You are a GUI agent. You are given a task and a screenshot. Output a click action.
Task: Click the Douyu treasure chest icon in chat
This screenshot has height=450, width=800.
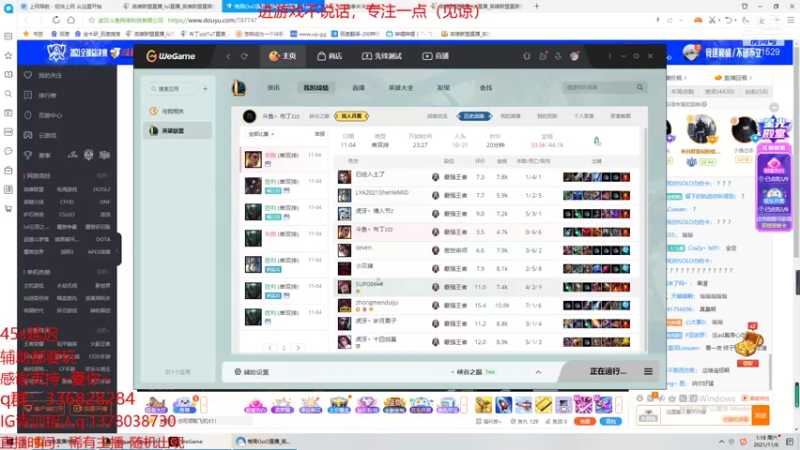point(749,343)
